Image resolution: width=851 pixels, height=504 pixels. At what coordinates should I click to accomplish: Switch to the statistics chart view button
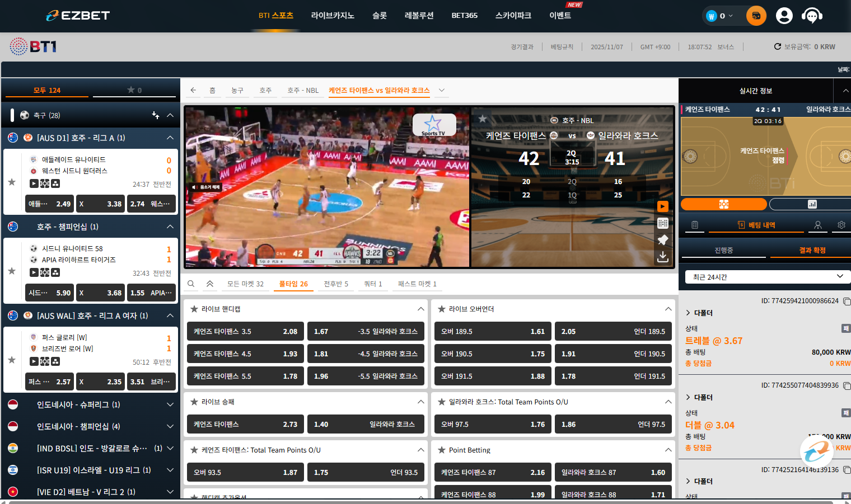tap(811, 204)
